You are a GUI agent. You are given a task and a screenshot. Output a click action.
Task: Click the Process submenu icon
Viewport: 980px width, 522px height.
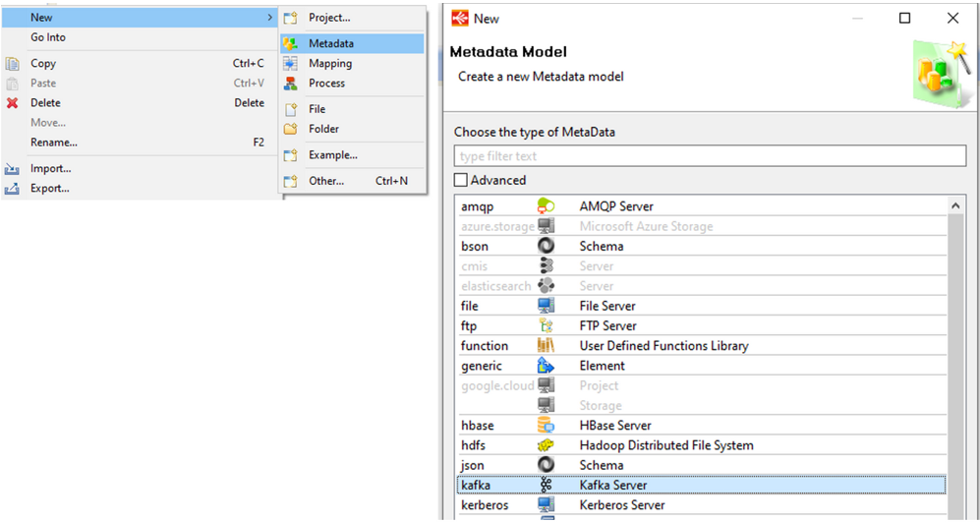click(x=290, y=84)
